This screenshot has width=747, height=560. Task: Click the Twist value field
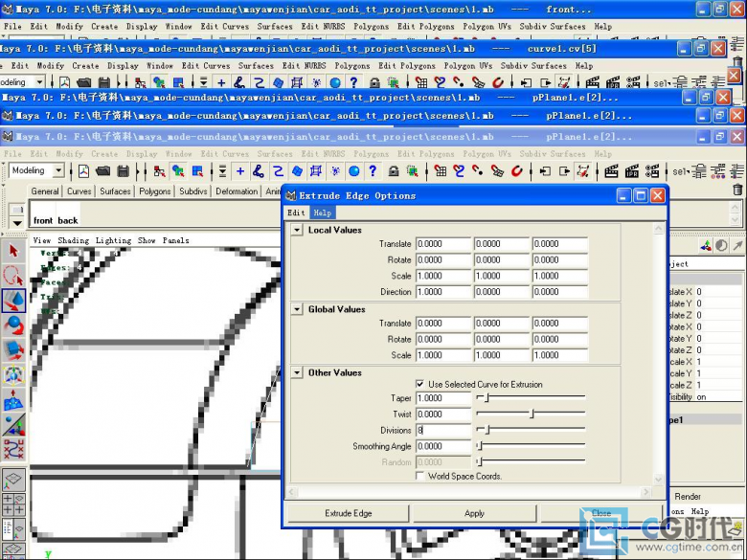click(x=443, y=414)
